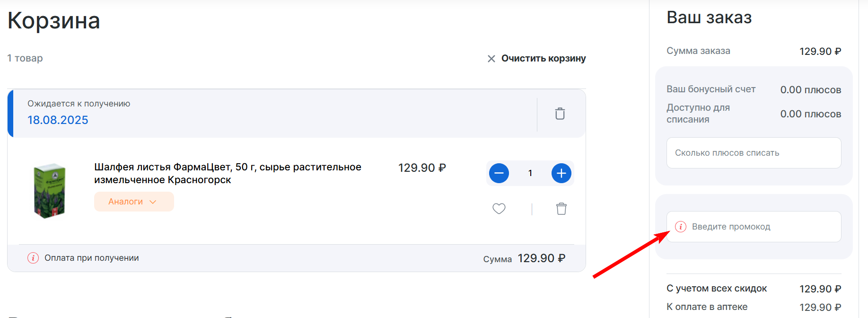Click the info icon in the promo code field
Screen dimensions: 868x318
pos(680,226)
